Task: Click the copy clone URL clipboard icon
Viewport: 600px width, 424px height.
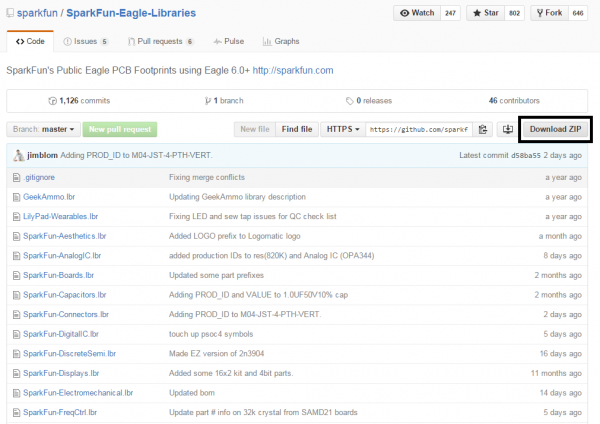Action: click(x=483, y=129)
